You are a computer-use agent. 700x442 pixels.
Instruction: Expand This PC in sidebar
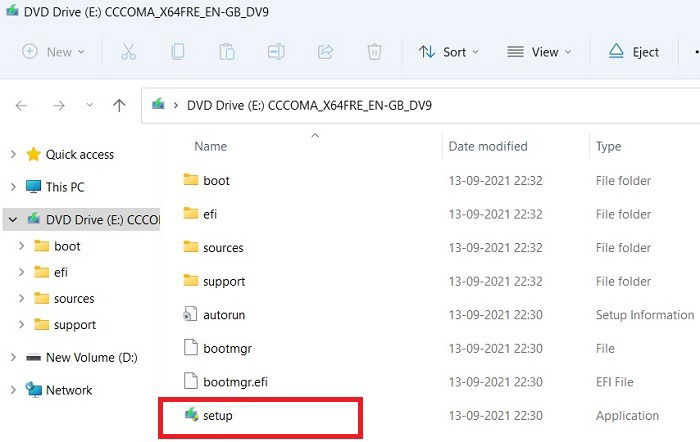point(13,187)
